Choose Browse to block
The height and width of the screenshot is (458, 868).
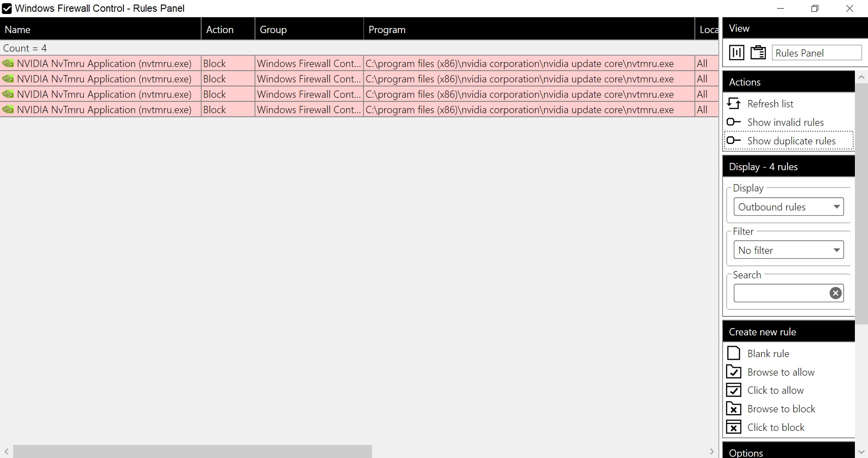click(x=789, y=409)
